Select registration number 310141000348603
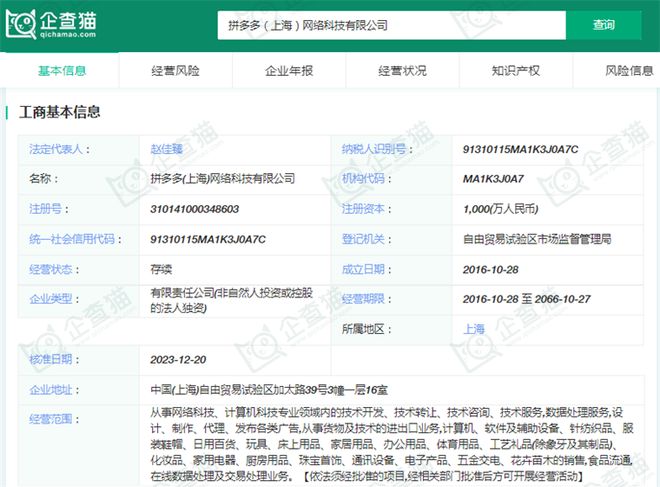This screenshot has width=660, height=487. (x=194, y=209)
